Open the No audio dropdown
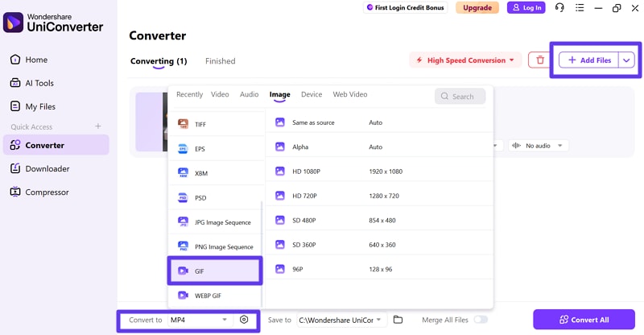644x335 pixels. (538, 146)
